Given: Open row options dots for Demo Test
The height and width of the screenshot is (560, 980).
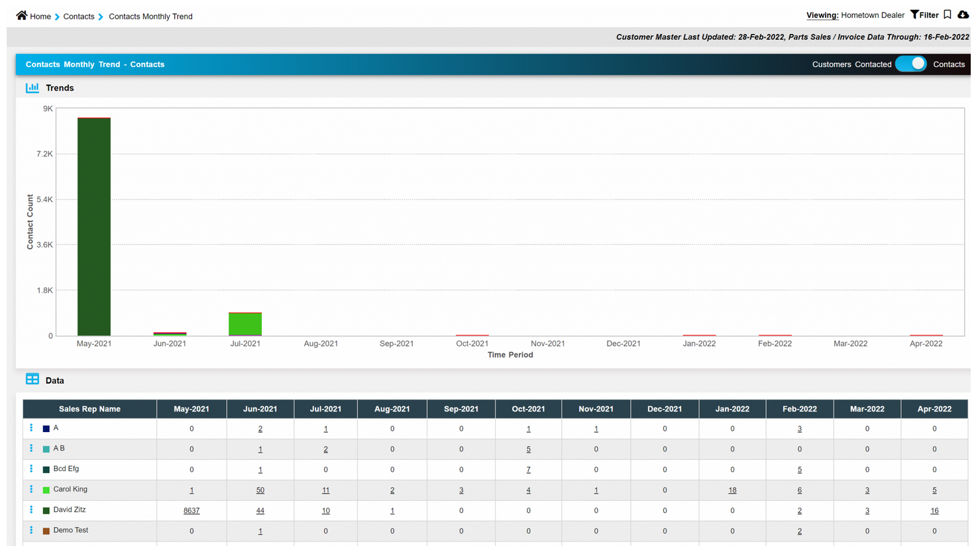Looking at the screenshot, I should (31, 531).
